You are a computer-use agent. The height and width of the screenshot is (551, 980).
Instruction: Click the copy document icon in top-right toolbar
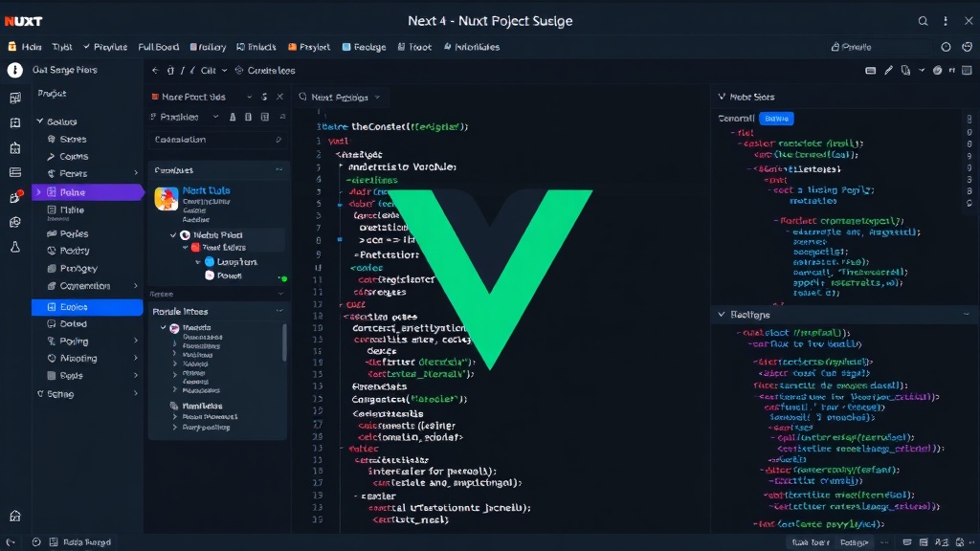coord(905,71)
